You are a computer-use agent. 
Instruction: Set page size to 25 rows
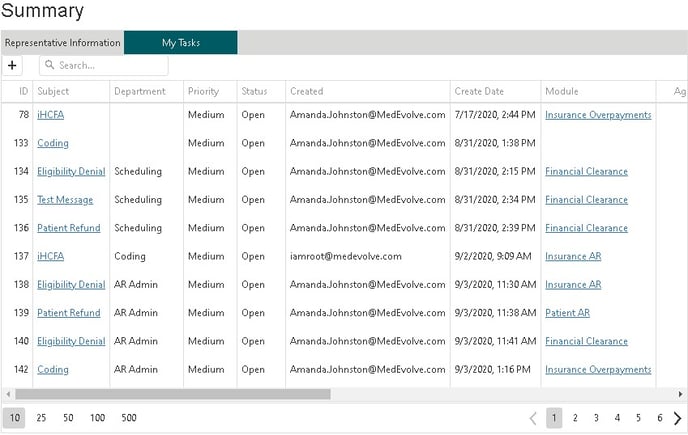click(x=41, y=418)
